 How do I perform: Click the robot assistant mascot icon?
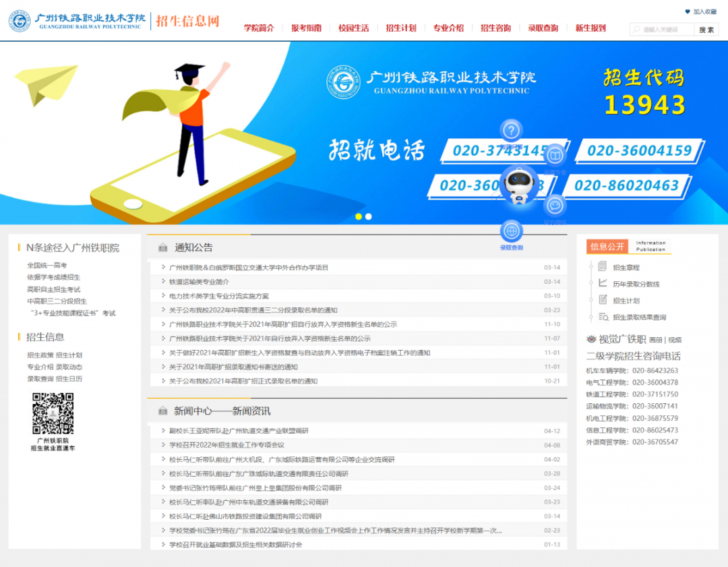(519, 181)
